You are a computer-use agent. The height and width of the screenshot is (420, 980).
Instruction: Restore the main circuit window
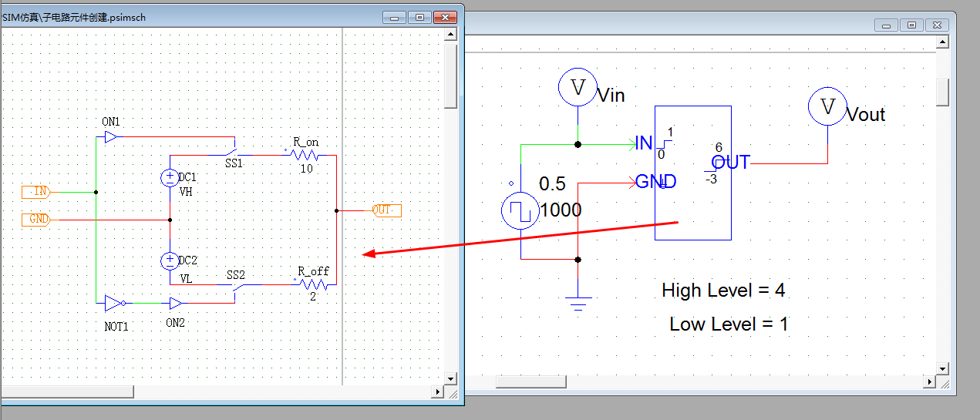click(911, 25)
